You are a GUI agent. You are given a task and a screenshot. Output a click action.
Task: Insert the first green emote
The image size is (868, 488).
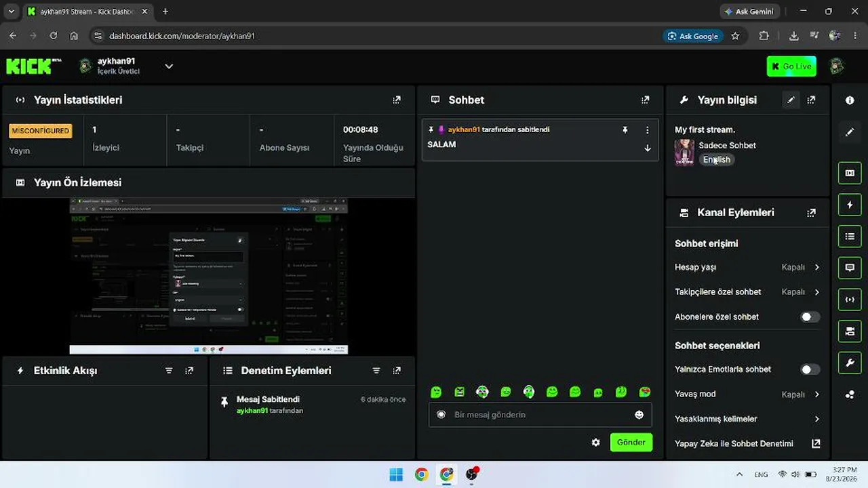point(436,392)
